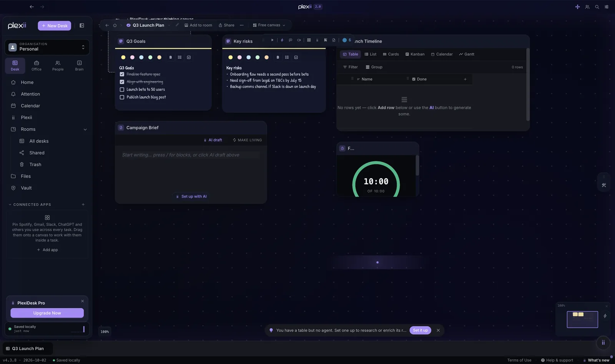
Task: Check the 'Publish launch blog post' checkbox
Action: pos(122,97)
